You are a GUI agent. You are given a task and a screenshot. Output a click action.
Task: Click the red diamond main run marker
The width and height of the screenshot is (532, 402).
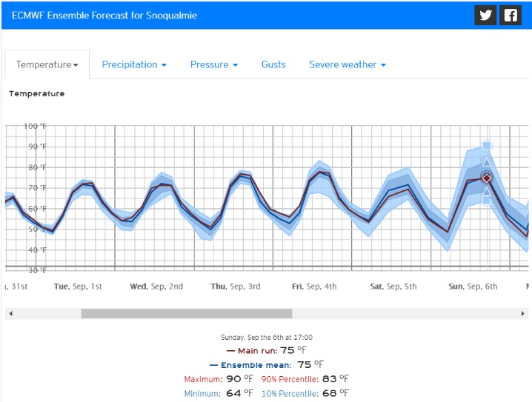pos(487,178)
